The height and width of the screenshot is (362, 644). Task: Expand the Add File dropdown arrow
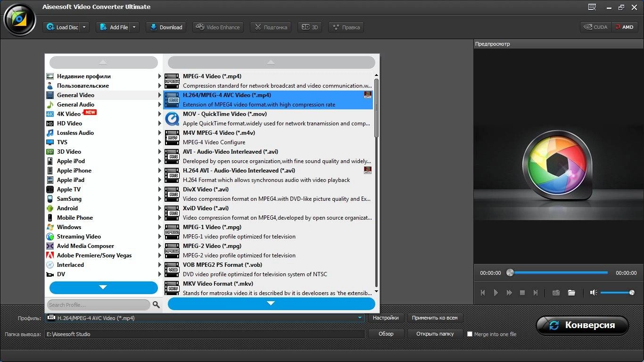(134, 27)
